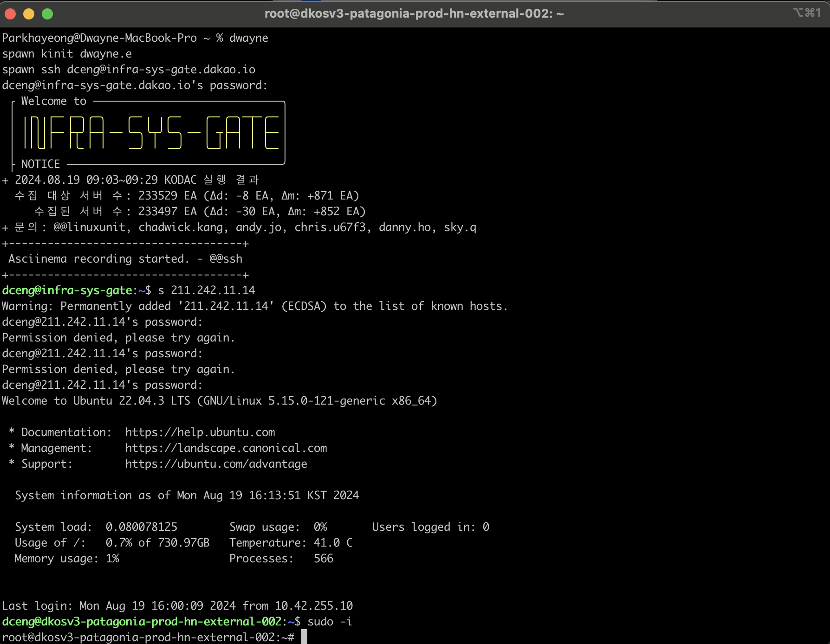Viewport: 830px width, 644px height.
Task: Click the 'System information as of' timestamp line
Action: pyautogui.click(x=187, y=496)
